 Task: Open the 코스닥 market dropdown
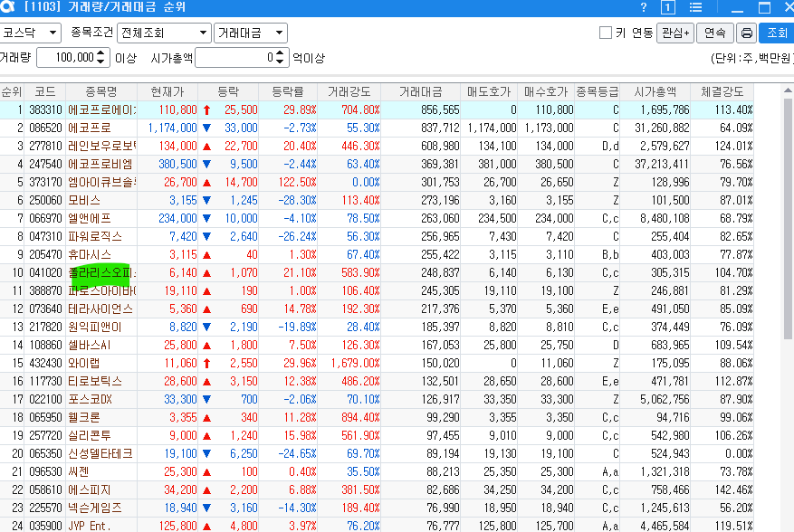click(x=31, y=33)
